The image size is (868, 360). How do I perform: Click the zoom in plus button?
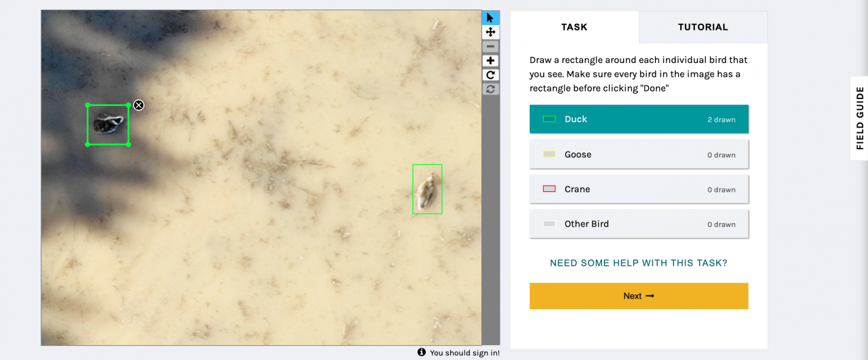(x=490, y=61)
